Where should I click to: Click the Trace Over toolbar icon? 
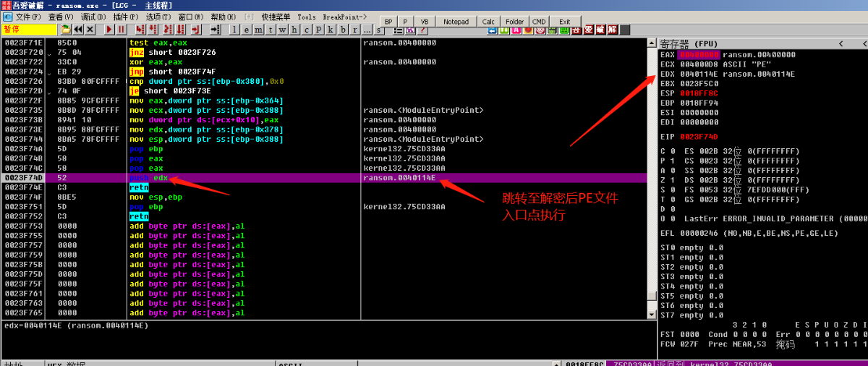coord(180,30)
